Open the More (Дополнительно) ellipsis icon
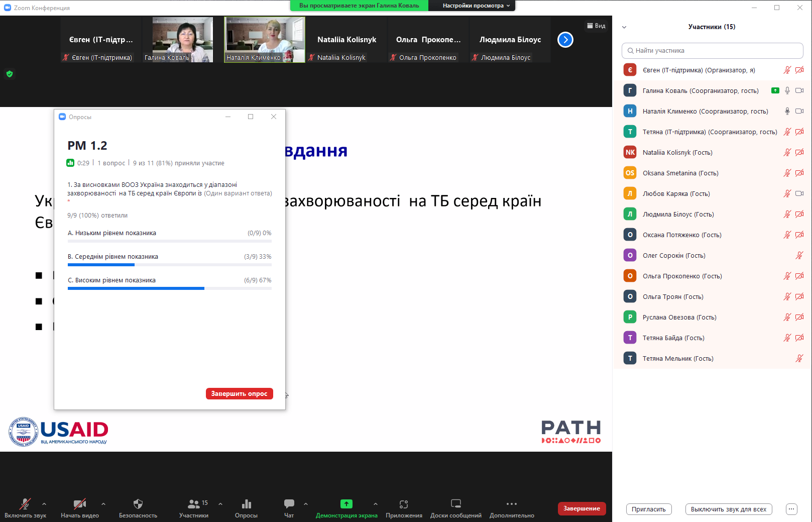The width and height of the screenshot is (812, 522). click(511, 504)
